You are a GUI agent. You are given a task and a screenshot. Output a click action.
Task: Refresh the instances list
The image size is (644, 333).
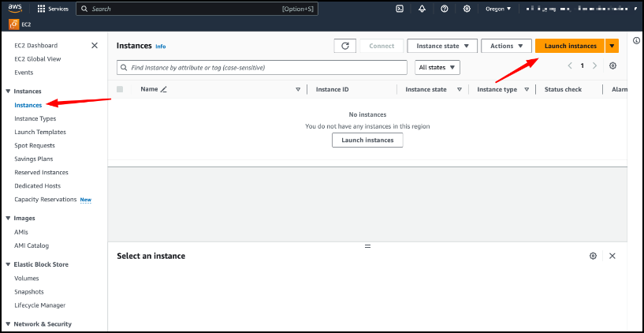pyautogui.click(x=345, y=46)
